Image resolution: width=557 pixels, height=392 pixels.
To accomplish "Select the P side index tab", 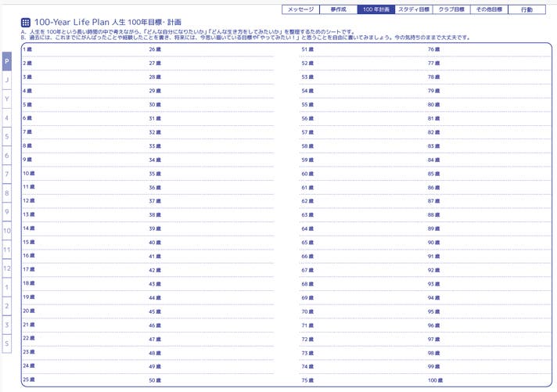I will point(6,61).
